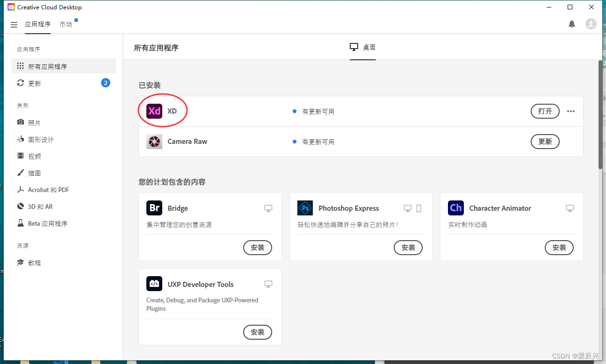
Task: Click desktop platform icon on Character Animator card
Action: tap(570, 208)
